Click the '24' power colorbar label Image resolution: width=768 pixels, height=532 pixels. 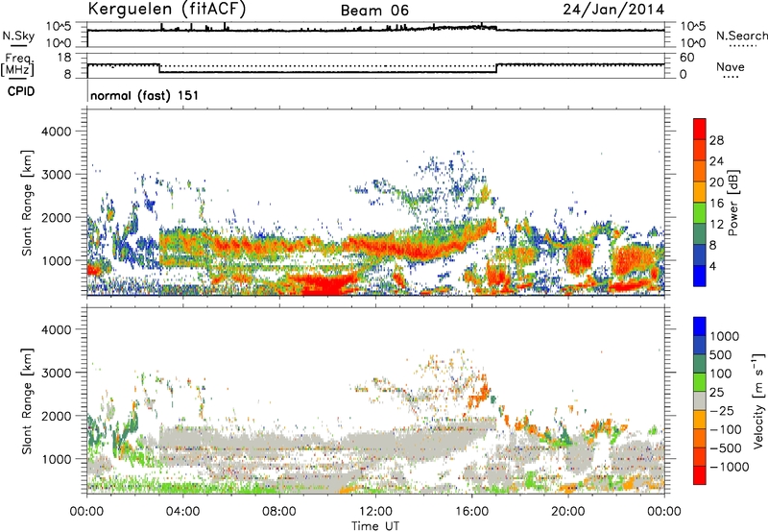[x=716, y=161]
